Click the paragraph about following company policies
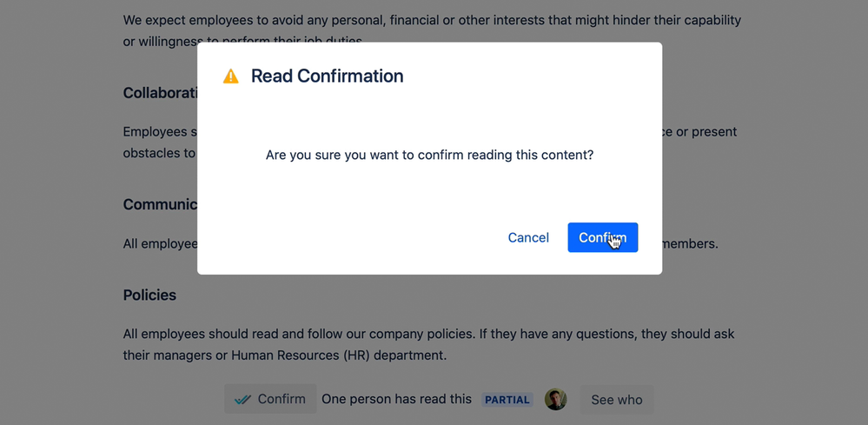 click(x=428, y=344)
